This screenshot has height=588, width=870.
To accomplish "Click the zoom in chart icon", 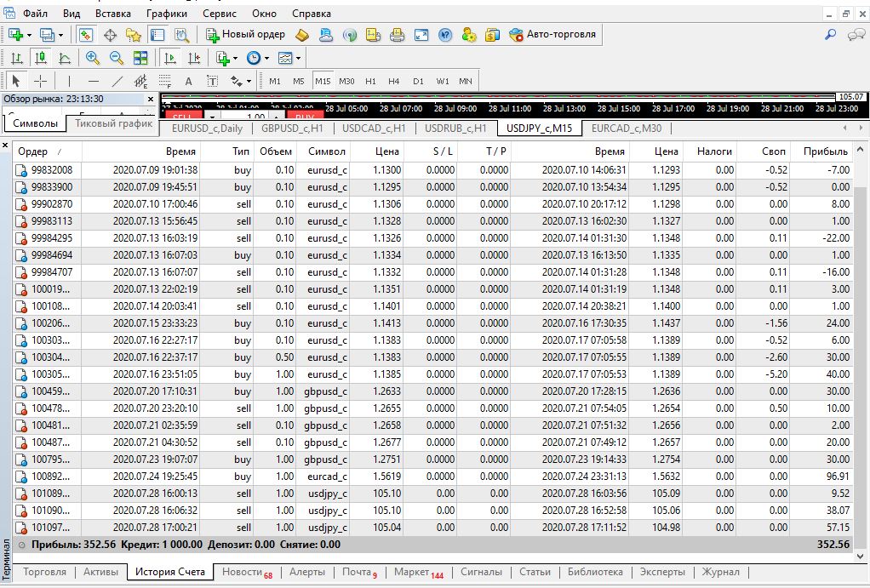I will coord(92,58).
